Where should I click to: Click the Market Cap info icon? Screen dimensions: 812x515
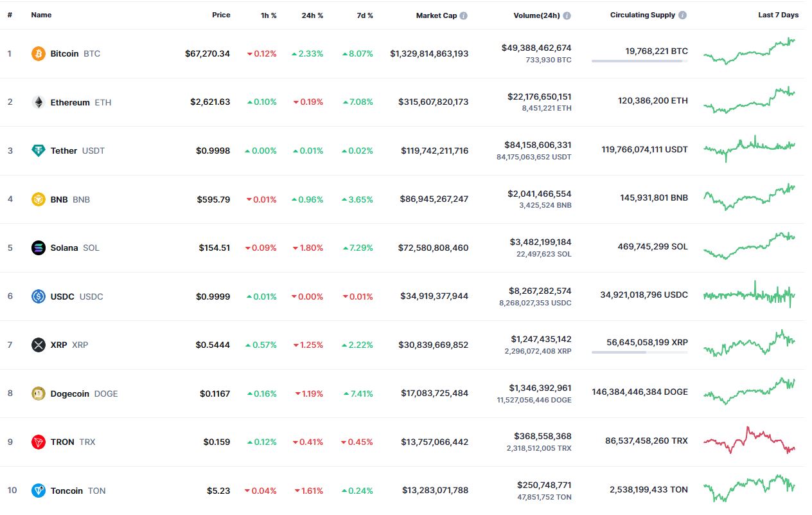point(464,15)
